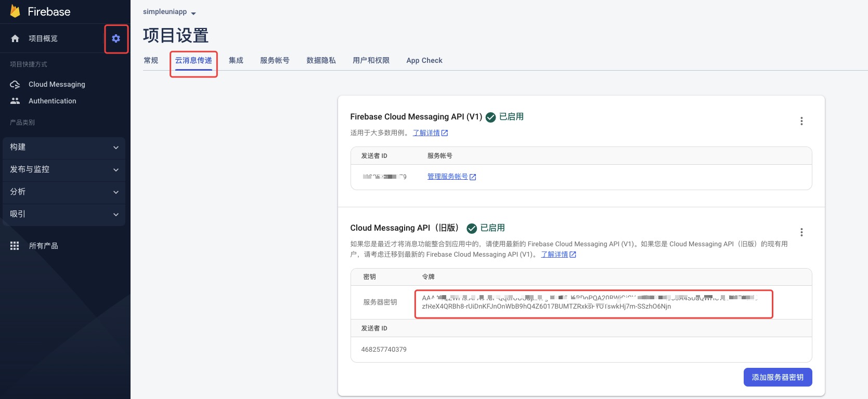The image size is (868, 399).
Task: Click the 服务器密钥 label
Action: click(x=380, y=302)
